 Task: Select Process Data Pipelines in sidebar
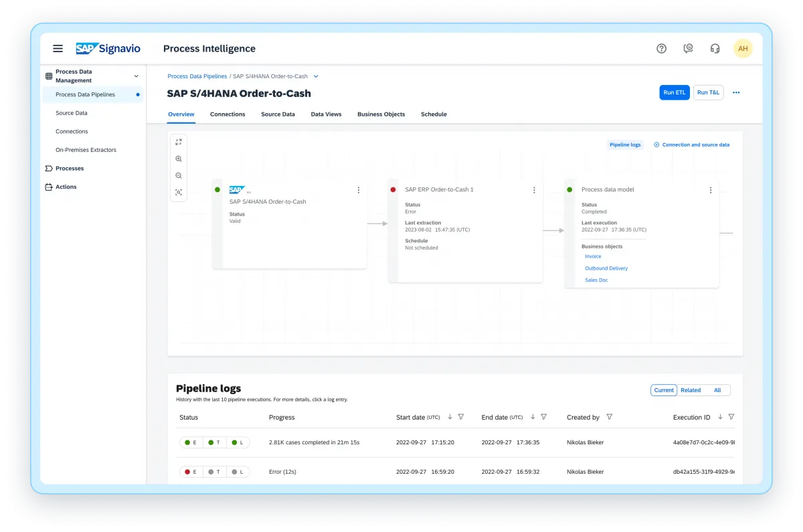click(x=92, y=94)
